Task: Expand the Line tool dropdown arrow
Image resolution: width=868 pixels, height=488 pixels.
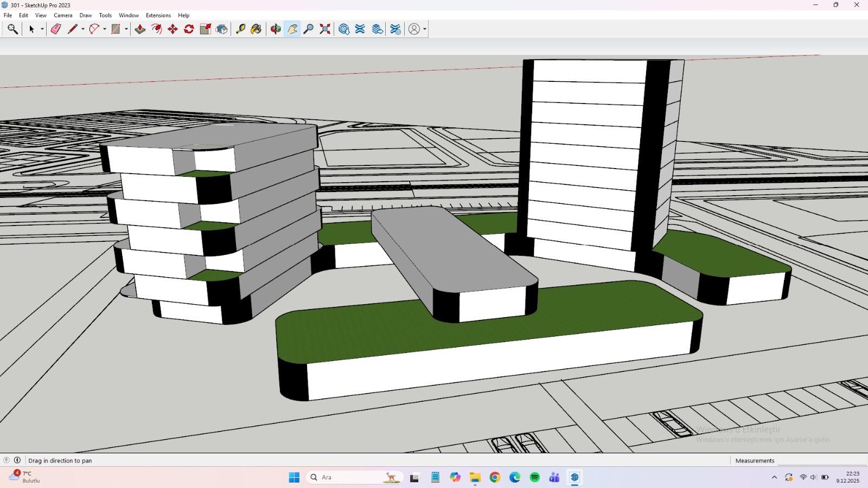Action: click(x=82, y=29)
